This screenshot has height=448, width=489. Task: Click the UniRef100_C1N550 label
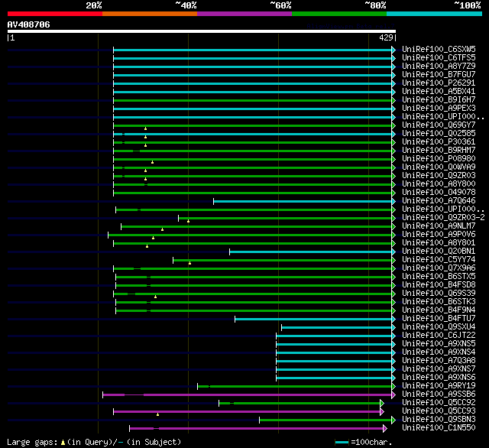(x=439, y=428)
